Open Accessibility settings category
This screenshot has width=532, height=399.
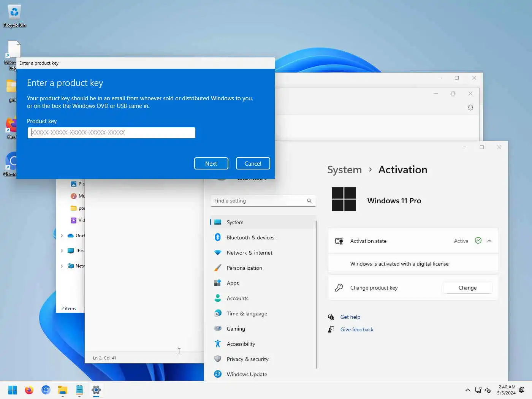263,344
